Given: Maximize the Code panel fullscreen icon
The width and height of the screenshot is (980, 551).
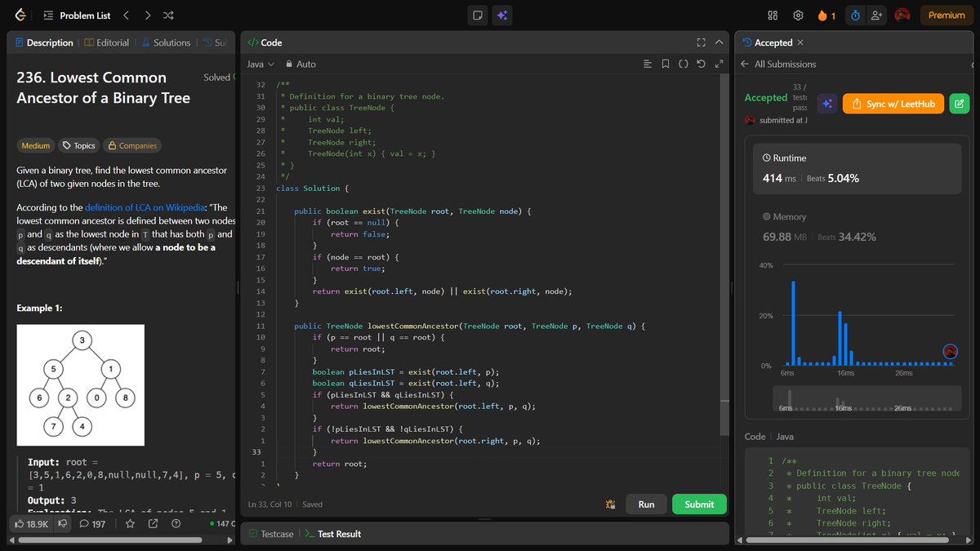Looking at the screenshot, I should (701, 42).
